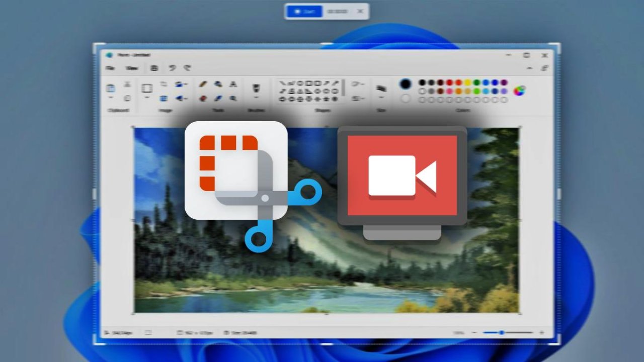Select the Fill bucket tool
The height and width of the screenshot is (362, 644).
[x=218, y=84]
